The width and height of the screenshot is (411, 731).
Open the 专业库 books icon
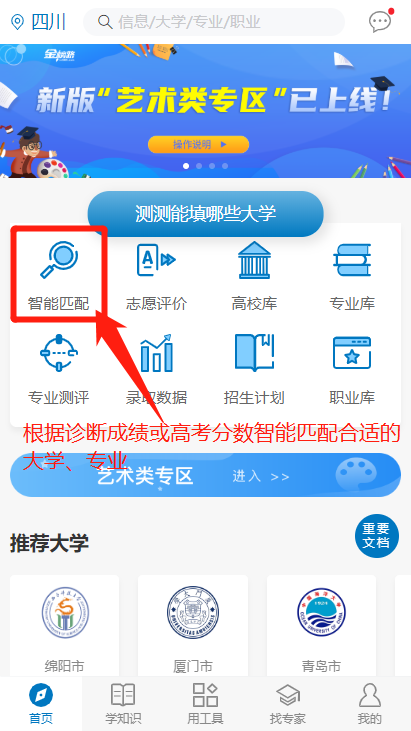352,260
